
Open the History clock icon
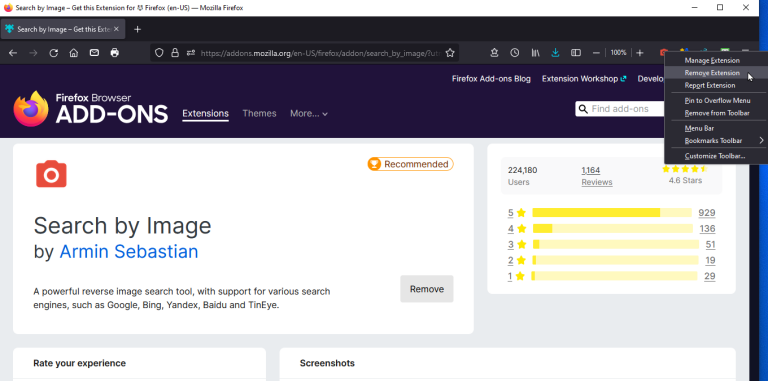pyautogui.click(x=514, y=53)
